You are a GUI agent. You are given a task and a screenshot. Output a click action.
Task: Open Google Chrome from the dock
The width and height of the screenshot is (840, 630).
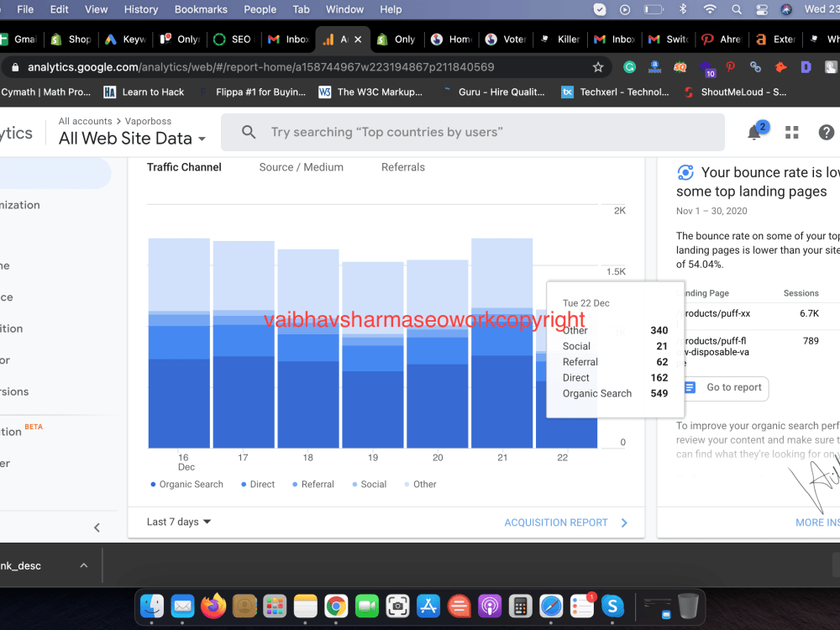point(336,606)
